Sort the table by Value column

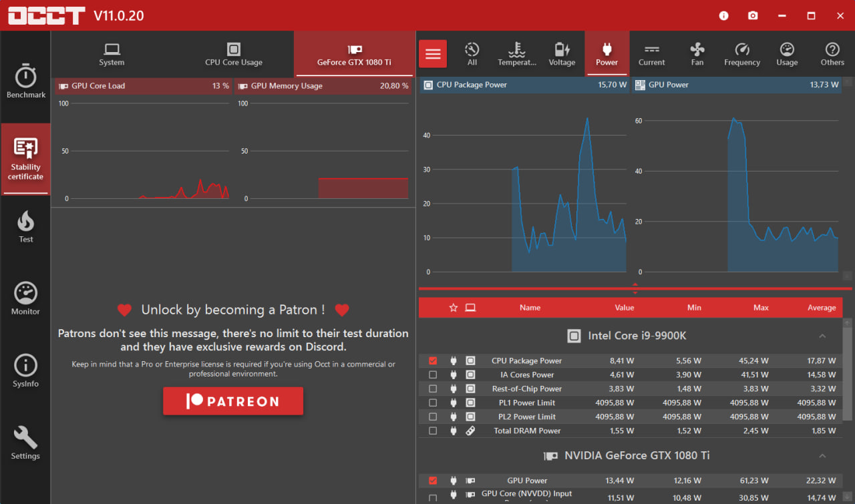point(625,308)
